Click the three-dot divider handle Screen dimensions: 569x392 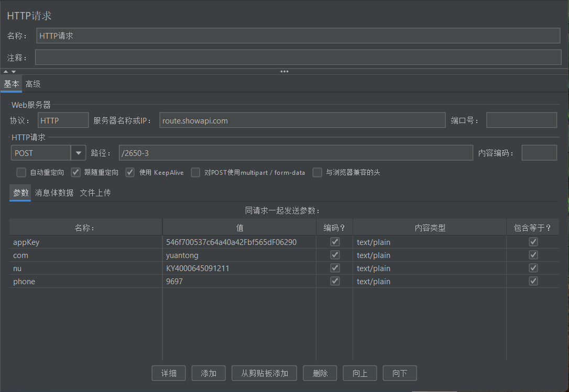(x=284, y=71)
